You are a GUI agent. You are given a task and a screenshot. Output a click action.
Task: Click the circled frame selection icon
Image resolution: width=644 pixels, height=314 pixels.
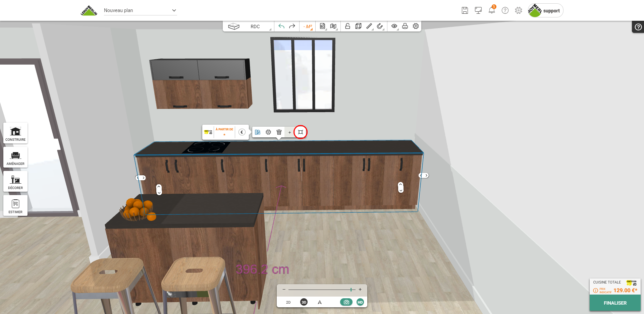[x=301, y=132]
